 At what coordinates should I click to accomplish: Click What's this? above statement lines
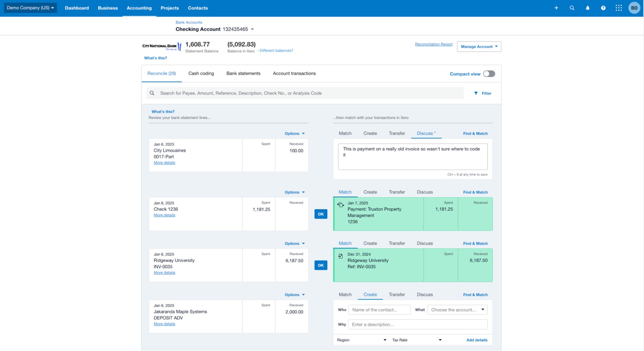[163, 112]
